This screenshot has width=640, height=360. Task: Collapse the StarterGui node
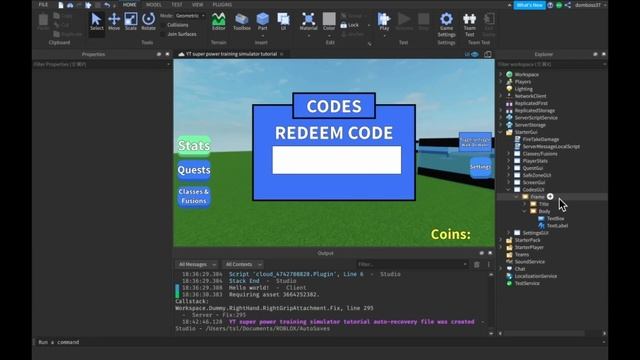click(x=501, y=132)
